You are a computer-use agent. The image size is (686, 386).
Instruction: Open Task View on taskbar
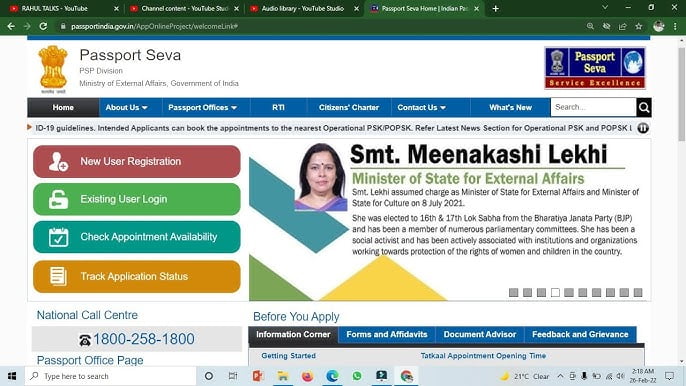[233, 376]
